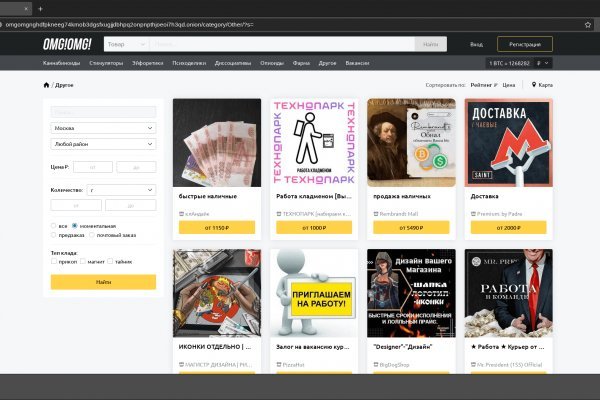Open the map via the Карта pin icon
The height and width of the screenshot is (400, 600).
click(x=535, y=85)
